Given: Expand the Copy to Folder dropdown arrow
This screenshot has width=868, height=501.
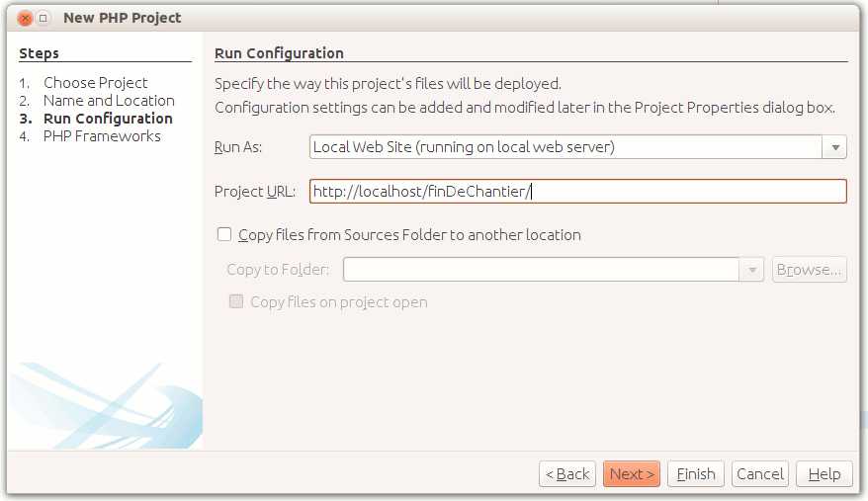Looking at the screenshot, I should click(x=752, y=270).
